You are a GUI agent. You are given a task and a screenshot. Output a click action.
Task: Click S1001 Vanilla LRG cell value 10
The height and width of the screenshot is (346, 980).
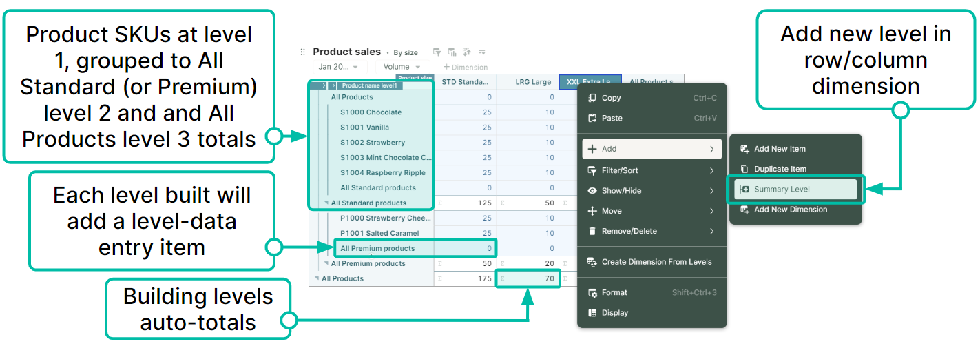point(528,128)
